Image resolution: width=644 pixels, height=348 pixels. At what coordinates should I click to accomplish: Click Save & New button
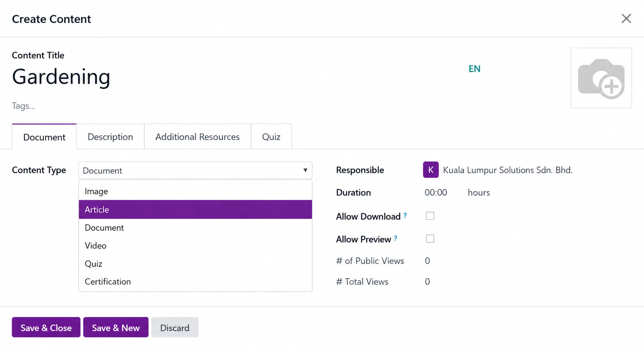[x=116, y=327]
